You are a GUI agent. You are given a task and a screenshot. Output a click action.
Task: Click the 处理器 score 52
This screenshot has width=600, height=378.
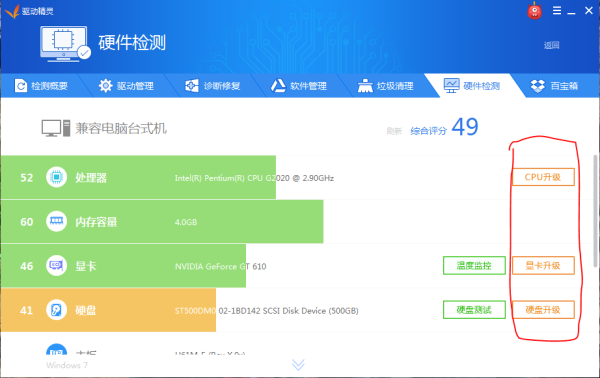tap(27, 178)
